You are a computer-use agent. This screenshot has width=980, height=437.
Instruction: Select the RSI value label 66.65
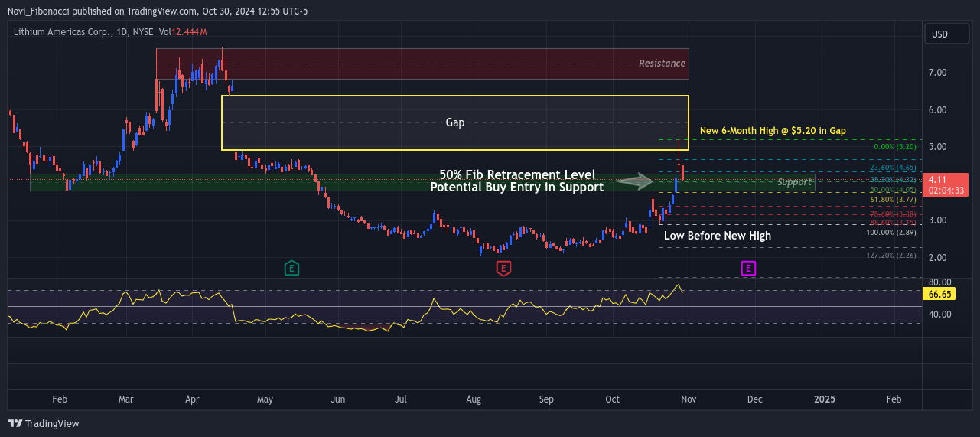[x=939, y=294]
